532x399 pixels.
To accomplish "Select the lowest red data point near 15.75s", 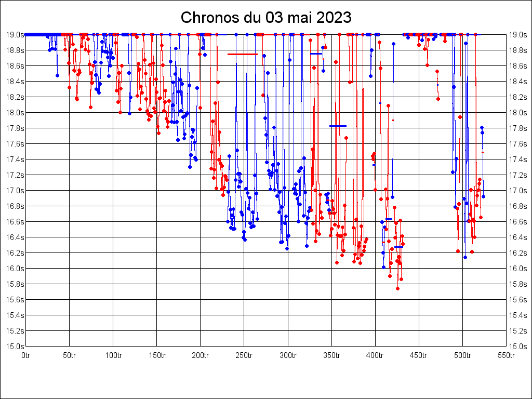I will [x=397, y=288].
